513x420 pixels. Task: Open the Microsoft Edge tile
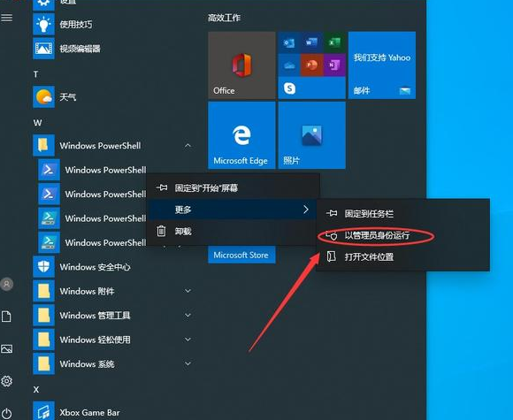point(241,135)
